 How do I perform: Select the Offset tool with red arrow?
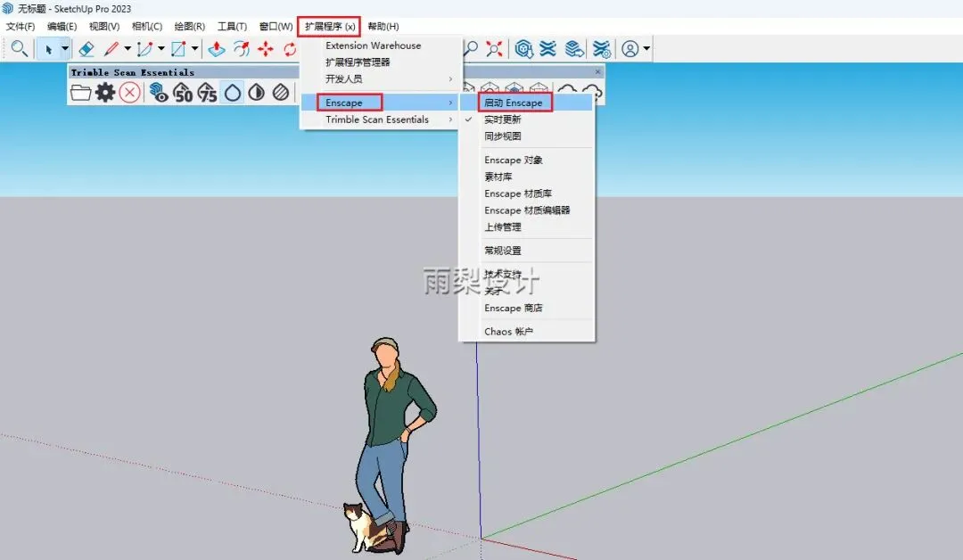(242, 49)
